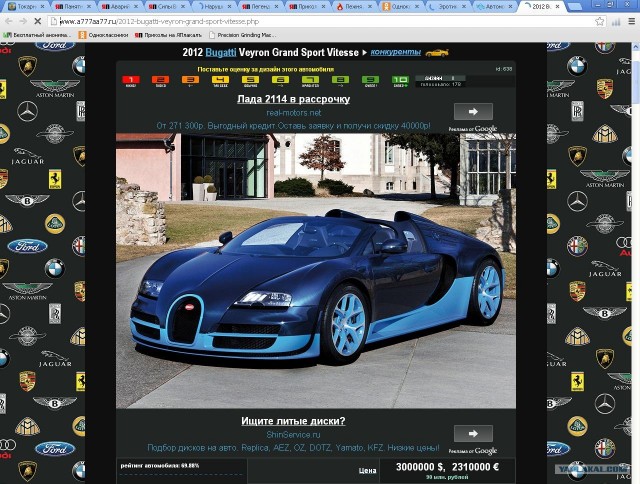640x484 pixels.
Task: Click the Bugatti Veyron photo
Action: 316,271
